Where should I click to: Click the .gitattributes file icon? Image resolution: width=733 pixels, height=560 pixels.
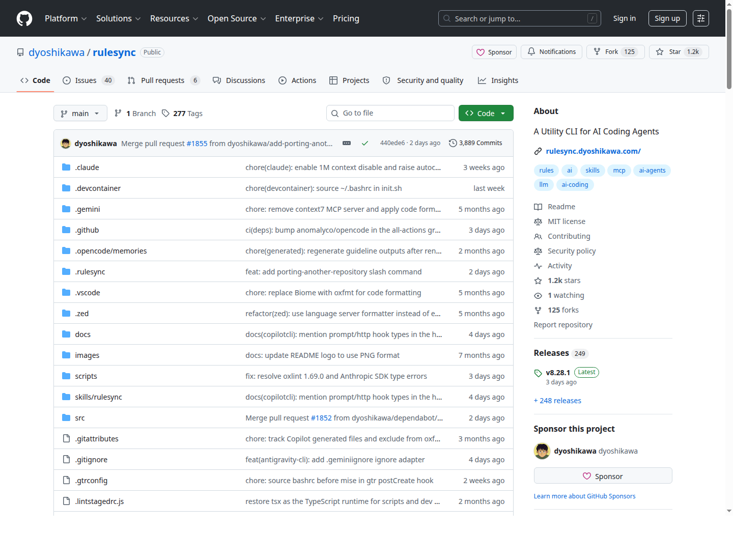66,438
